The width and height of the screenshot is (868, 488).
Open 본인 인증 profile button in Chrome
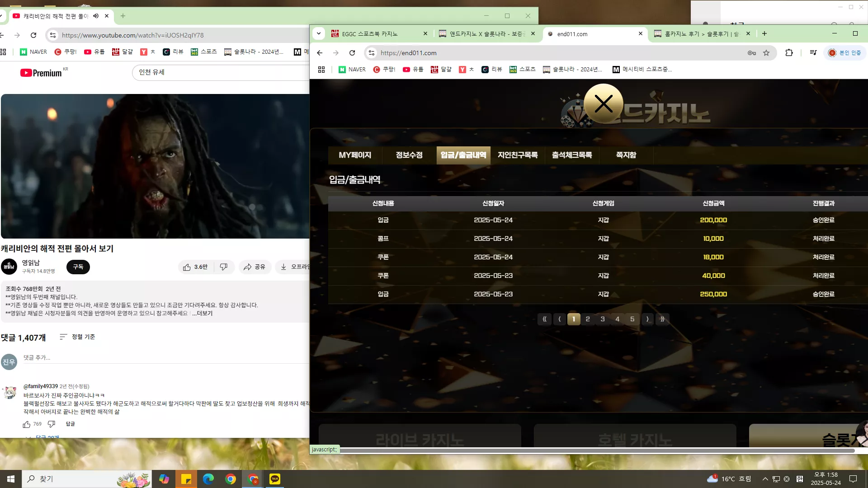844,53
